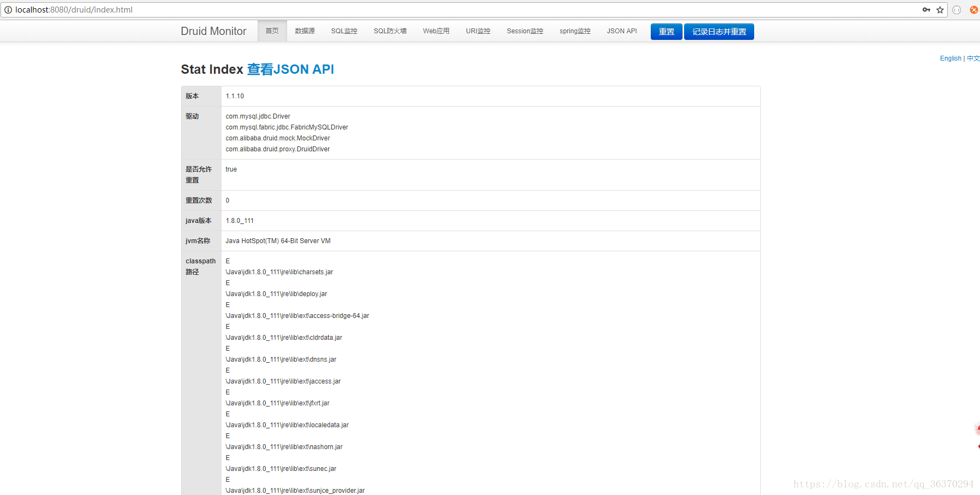The image size is (980, 495).
Task: Click the sunjce_provider.jar classpath entry
Action: pos(295,491)
